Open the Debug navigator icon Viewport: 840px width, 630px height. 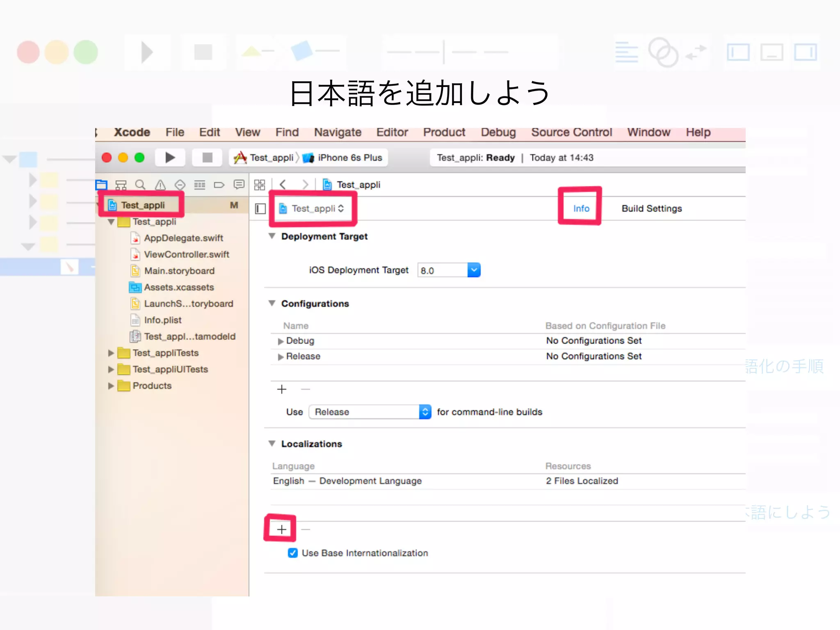(200, 185)
